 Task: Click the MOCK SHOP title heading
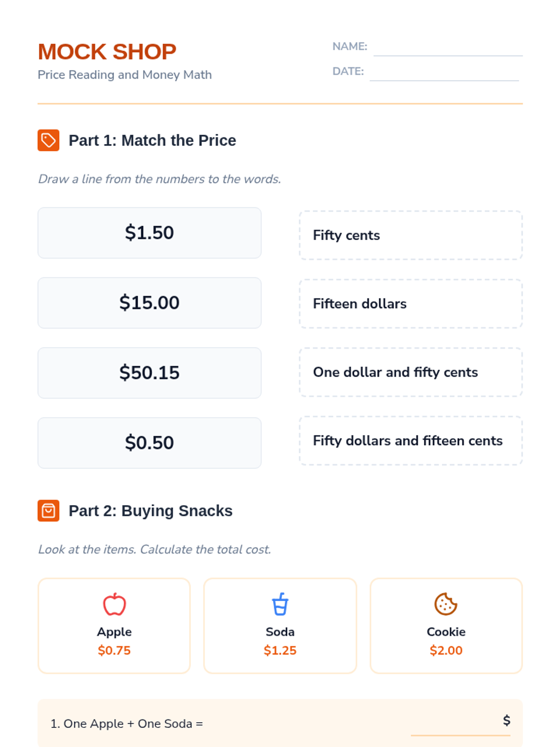click(107, 52)
